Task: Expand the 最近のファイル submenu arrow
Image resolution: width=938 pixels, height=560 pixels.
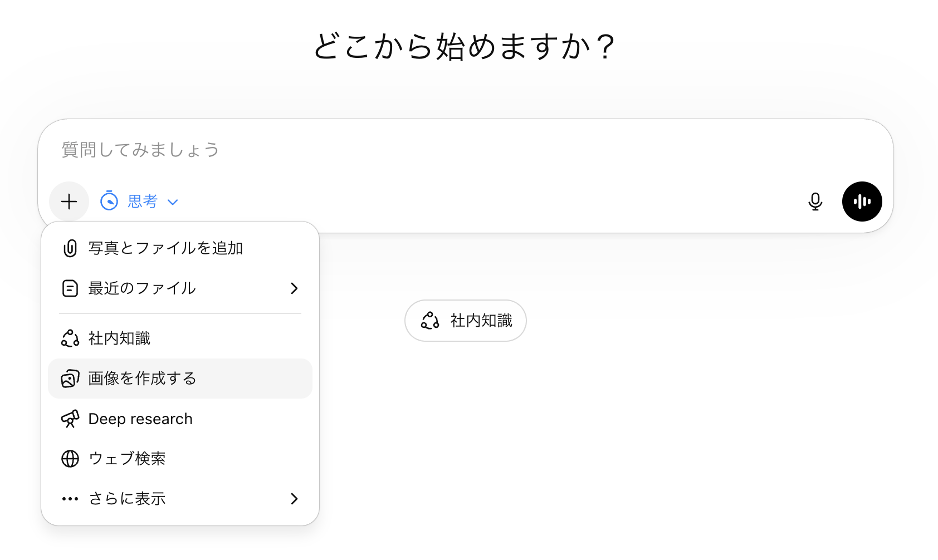Action: (294, 288)
